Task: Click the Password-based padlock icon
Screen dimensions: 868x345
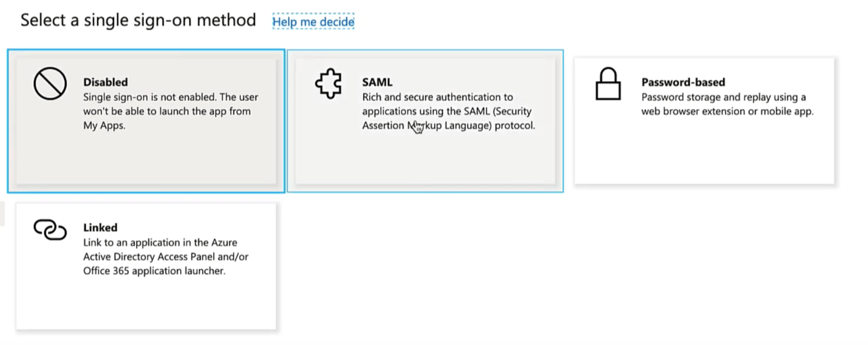Action: tap(608, 85)
